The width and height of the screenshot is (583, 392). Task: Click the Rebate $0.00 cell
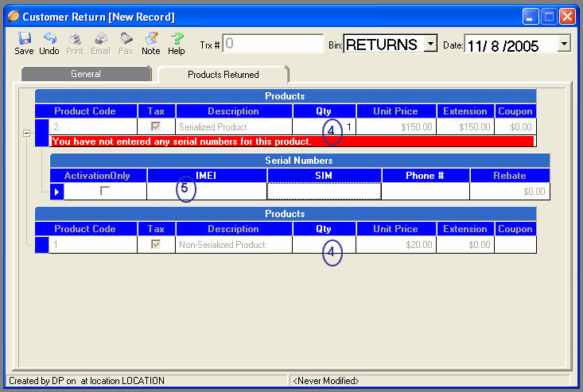510,192
